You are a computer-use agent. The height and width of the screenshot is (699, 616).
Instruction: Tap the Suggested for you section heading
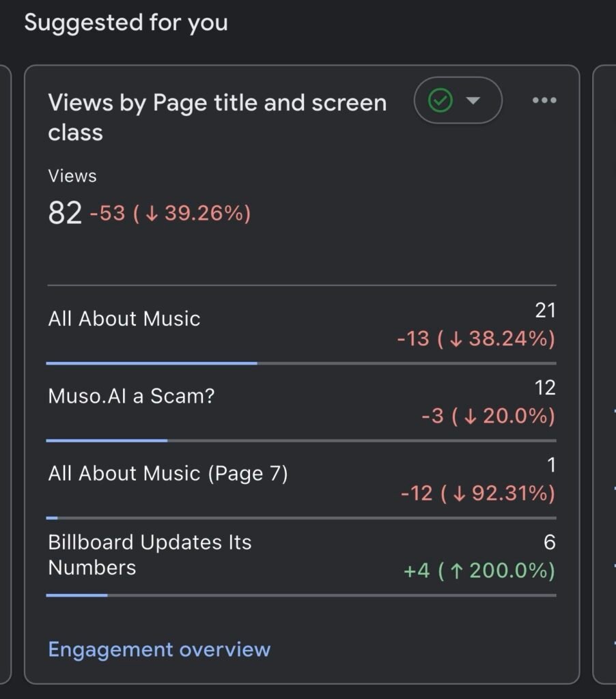coord(126,23)
